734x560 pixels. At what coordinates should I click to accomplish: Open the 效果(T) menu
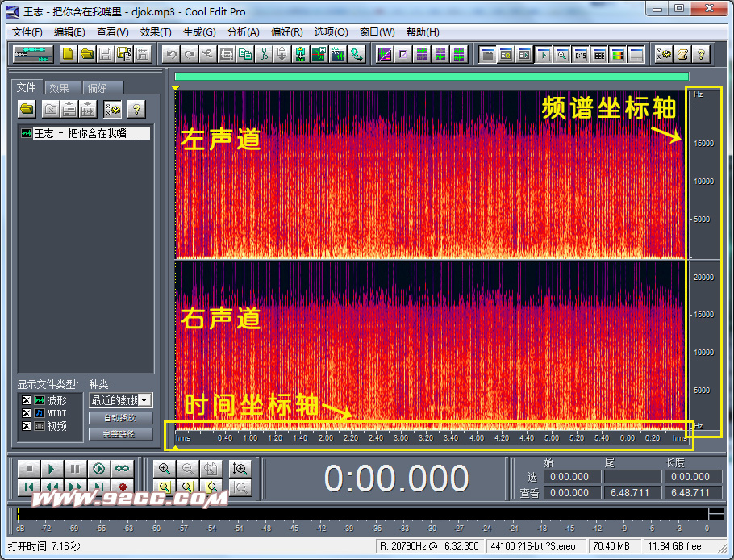[x=156, y=32]
